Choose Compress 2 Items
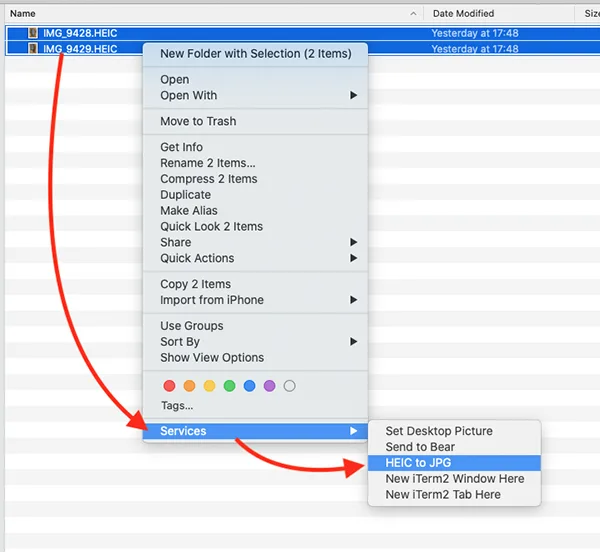The image size is (600, 552). pyautogui.click(x=256, y=179)
